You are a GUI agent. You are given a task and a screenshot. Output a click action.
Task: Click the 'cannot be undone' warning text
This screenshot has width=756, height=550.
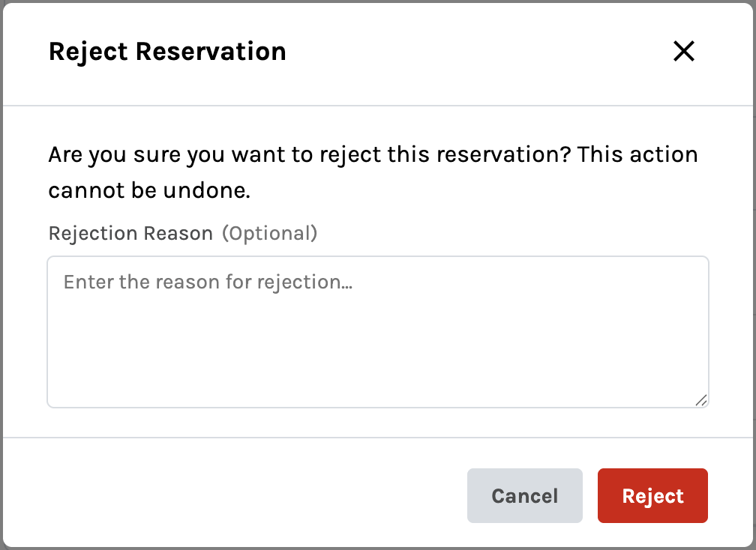pos(148,190)
